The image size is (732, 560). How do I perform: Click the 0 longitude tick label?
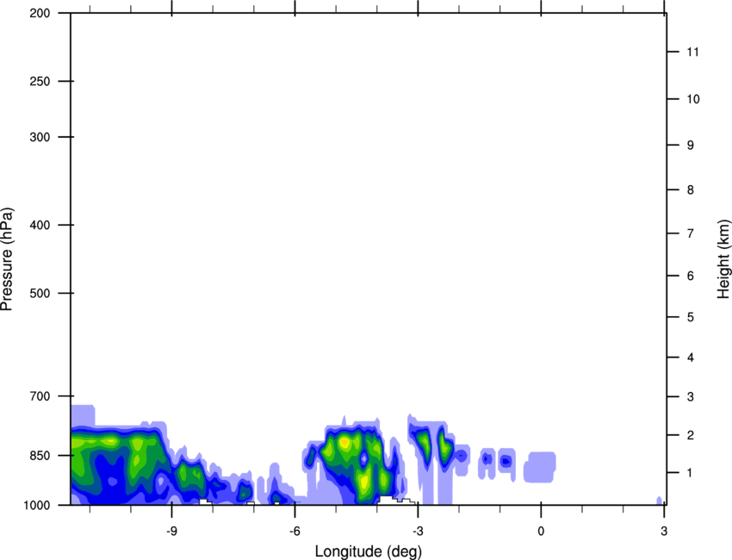tap(541, 530)
